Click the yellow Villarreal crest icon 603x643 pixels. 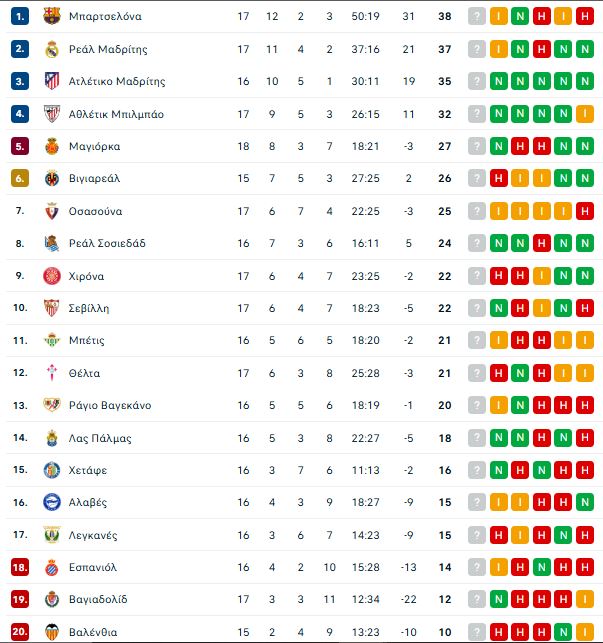[52, 178]
